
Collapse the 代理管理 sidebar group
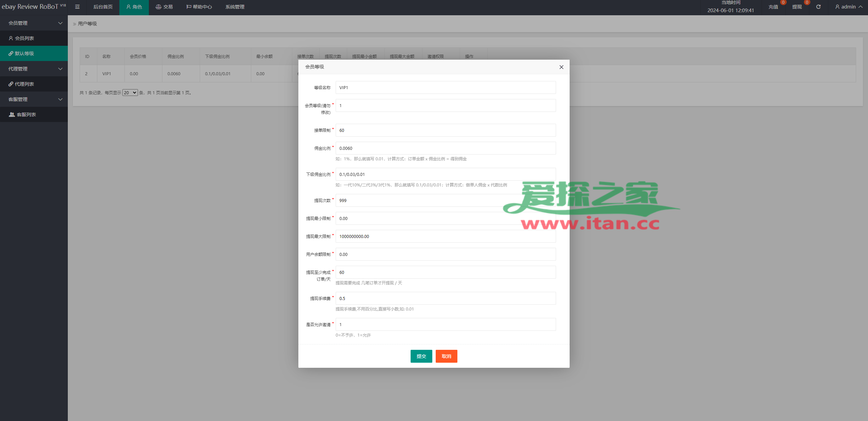pyautogui.click(x=34, y=69)
